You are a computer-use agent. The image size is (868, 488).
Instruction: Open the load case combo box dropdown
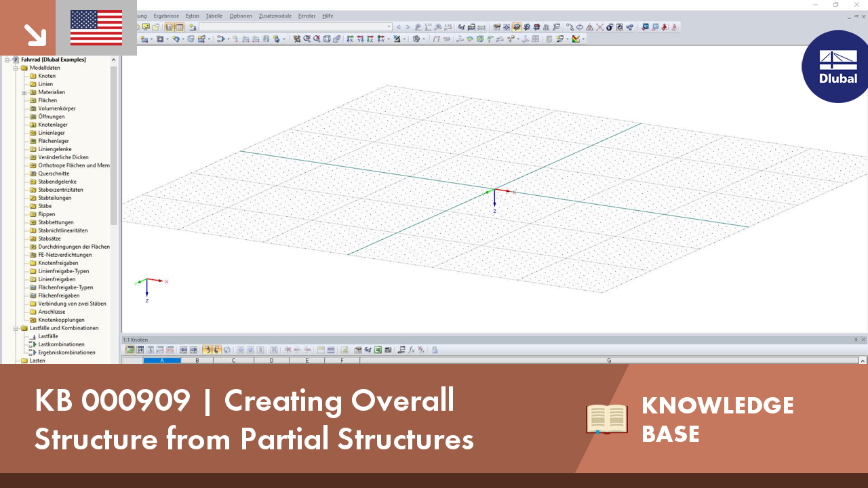coord(389,27)
